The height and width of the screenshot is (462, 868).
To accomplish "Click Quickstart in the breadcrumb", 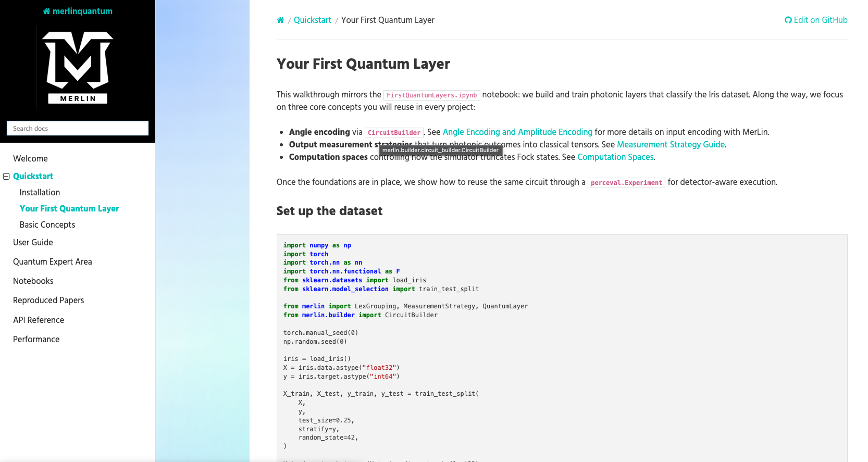I will click(x=312, y=20).
